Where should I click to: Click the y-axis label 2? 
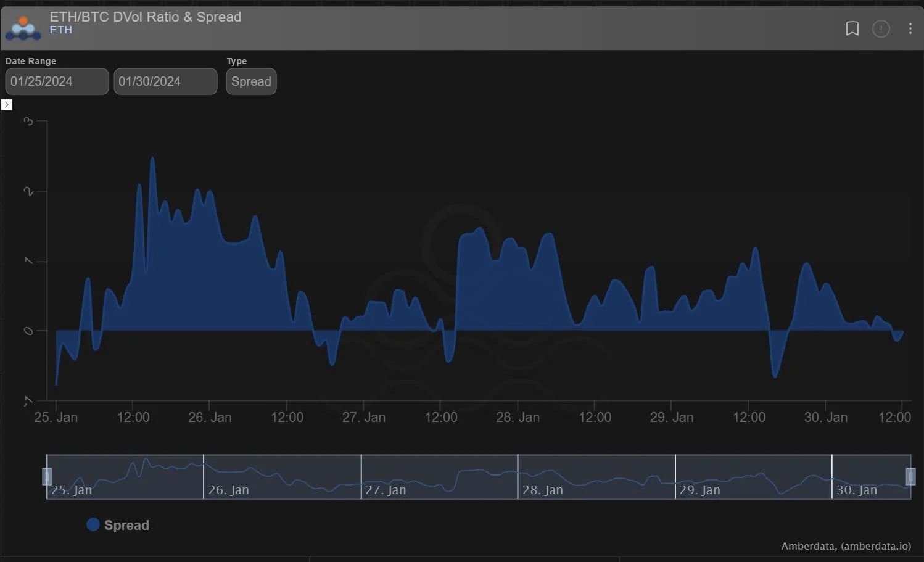pos(28,192)
